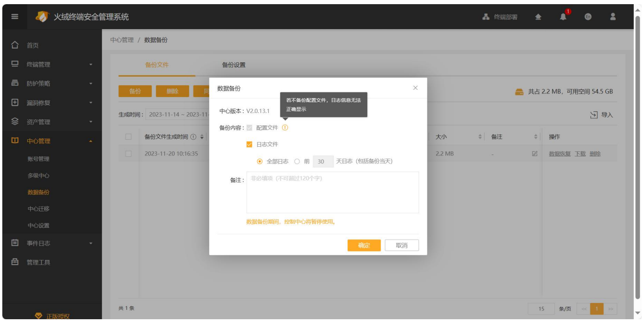The image size is (644, 322).
Task: Open the user account icon
Action: [613, 17]
